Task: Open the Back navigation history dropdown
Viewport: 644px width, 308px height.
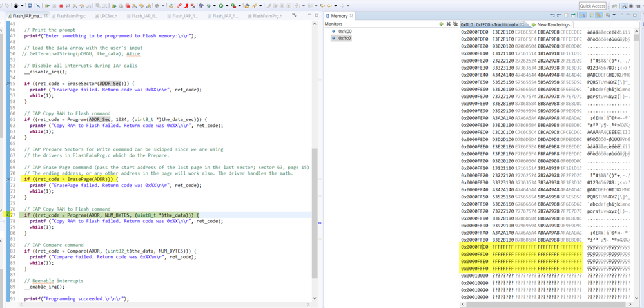Action: pos(336,6)
